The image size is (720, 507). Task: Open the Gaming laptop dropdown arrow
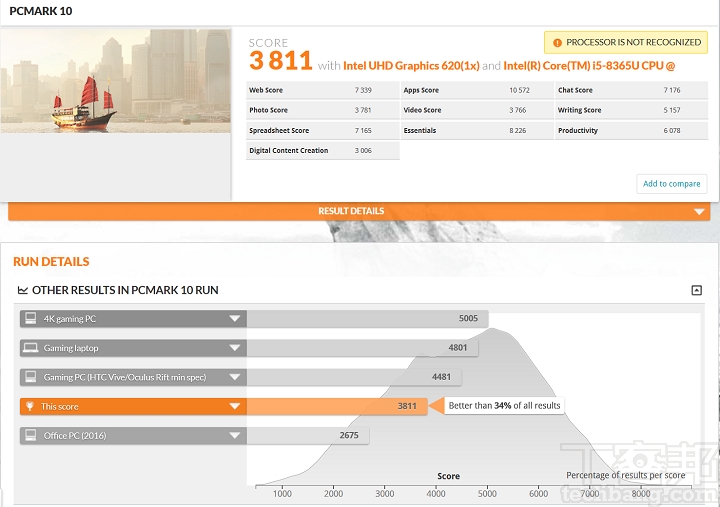click(x=234, y=348)
